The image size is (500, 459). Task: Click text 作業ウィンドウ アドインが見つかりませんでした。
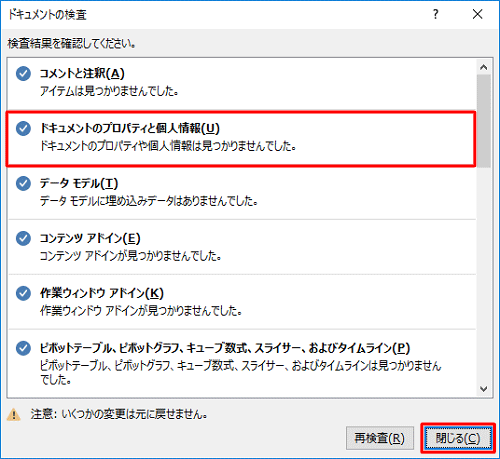pos(141,311)
